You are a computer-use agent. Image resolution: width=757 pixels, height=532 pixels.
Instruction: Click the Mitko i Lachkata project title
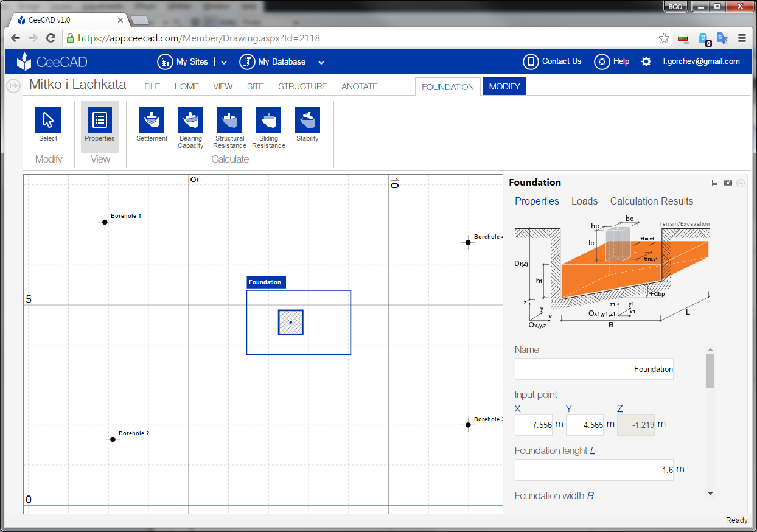point(78,85)
